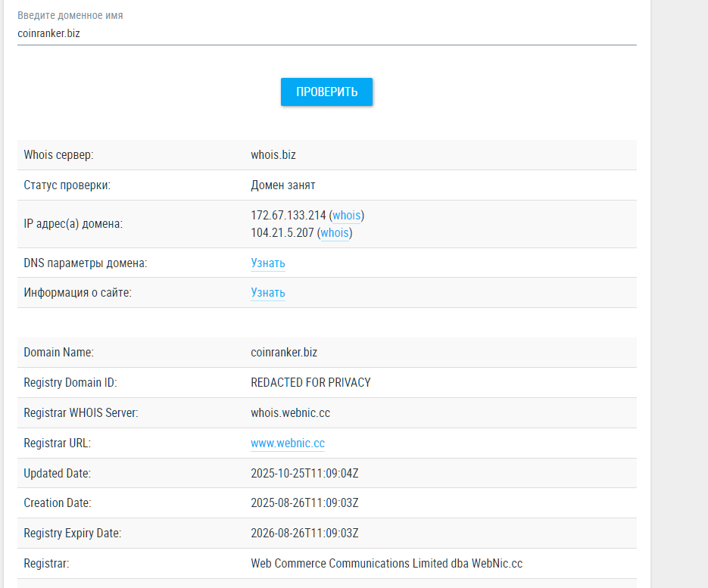
Task: Click the REDACTED FOR PRIVACY value
Action: pyautogui.click(x=310, y=382)
